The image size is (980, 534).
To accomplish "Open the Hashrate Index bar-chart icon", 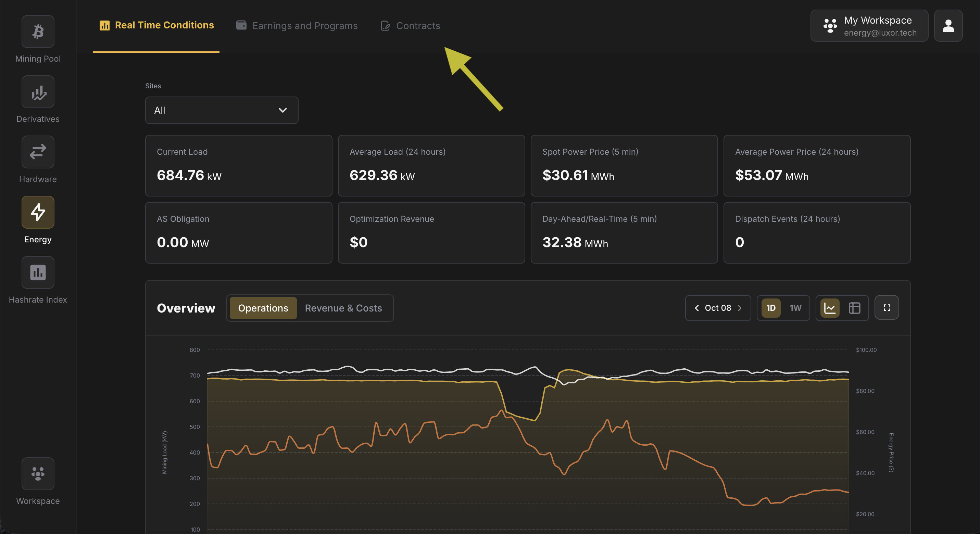I will [38, 272].
